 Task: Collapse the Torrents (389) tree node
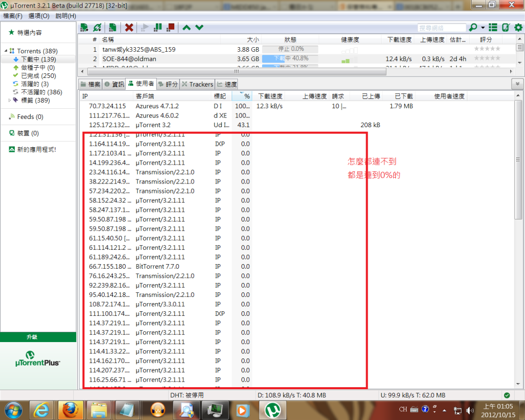pos(6,51)
